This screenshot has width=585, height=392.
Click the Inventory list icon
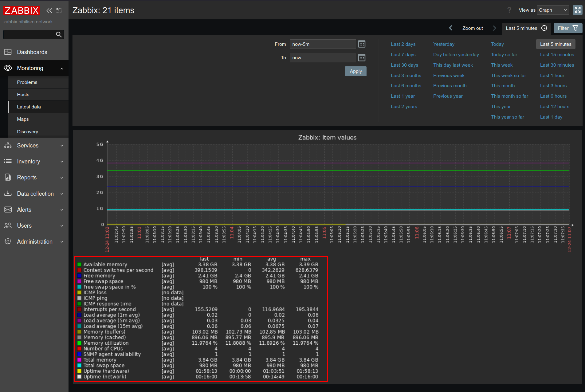[x=8, y=161]
